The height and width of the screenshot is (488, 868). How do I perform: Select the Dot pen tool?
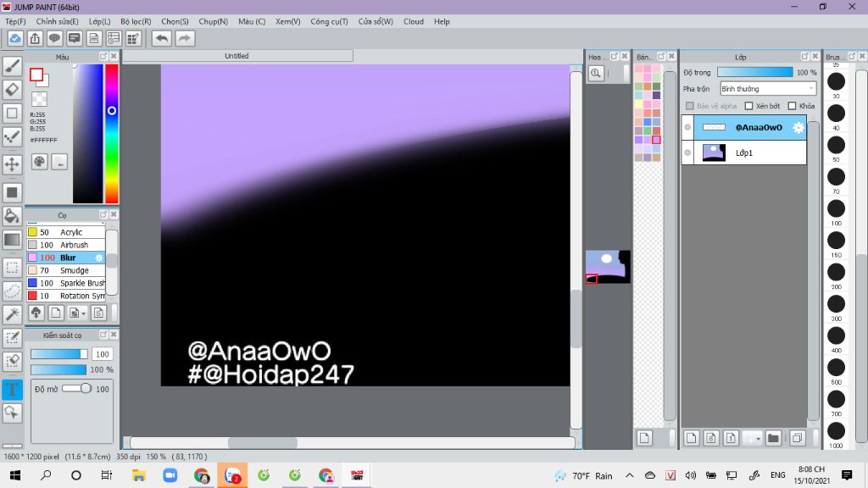click(12, 136)
